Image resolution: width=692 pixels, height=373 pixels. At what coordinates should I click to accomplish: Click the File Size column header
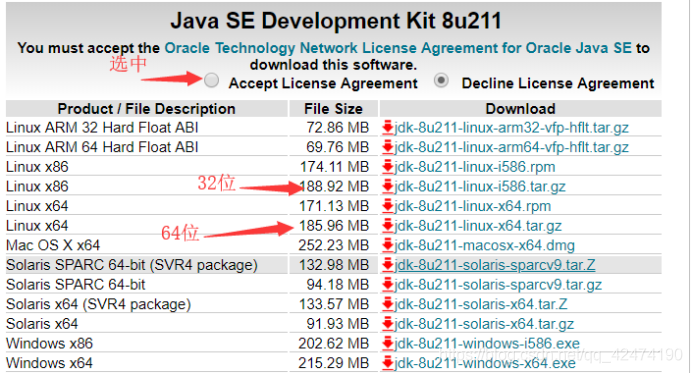tap(333, 109)
